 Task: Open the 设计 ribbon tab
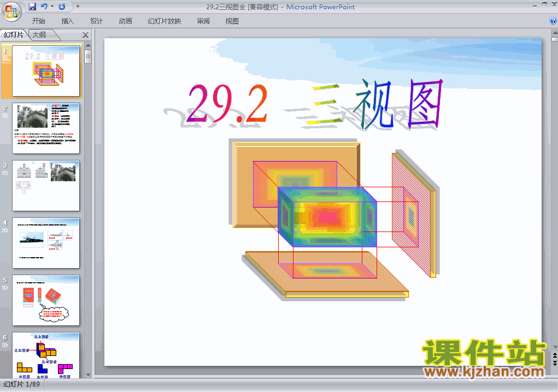tap(96, 21)
